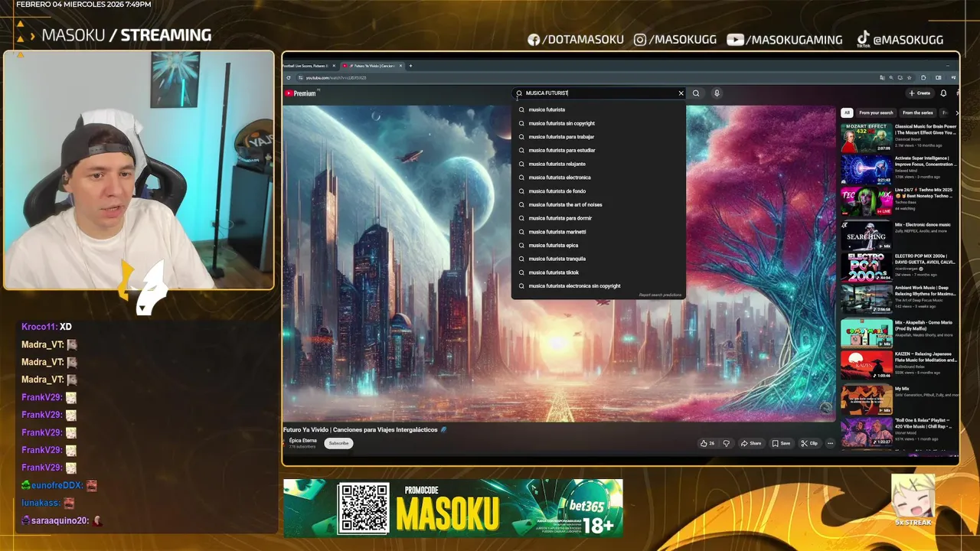Choose suggestion "musica futurista"
Image resolution: width=980 pixels, height=551 pixels.
pos(599,109)
